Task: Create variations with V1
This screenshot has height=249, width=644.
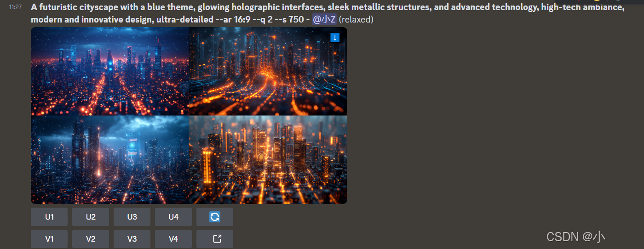Action: [x=49, y=239]
